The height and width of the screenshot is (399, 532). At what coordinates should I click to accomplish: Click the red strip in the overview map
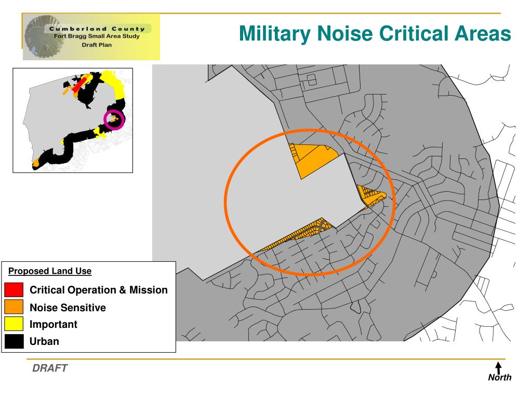(79, 85)
